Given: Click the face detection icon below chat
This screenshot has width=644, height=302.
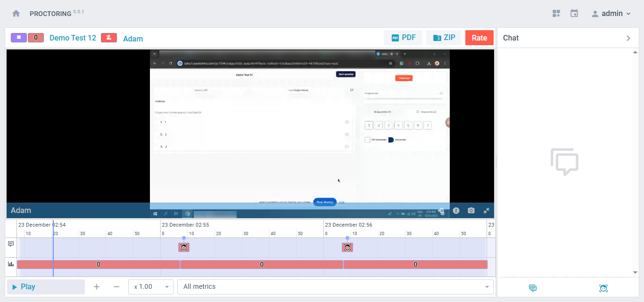Looking at the screenshot, I should click(x=603, y=288).
